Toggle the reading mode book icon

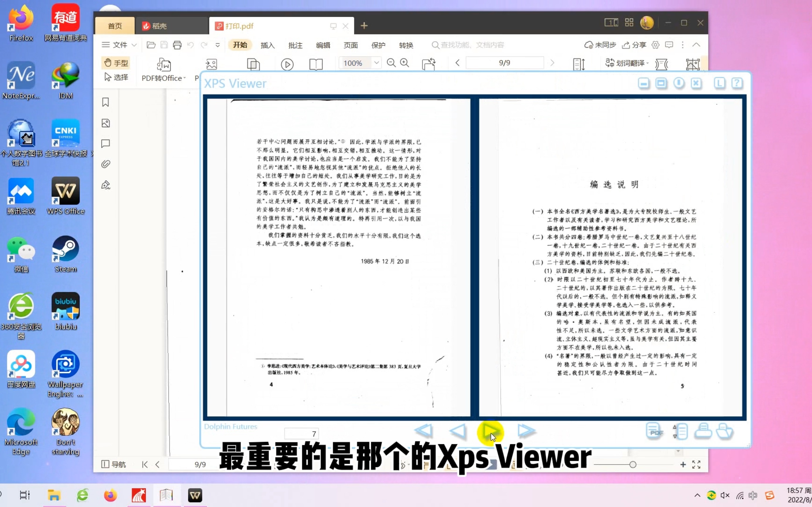[x=316, y=64]
